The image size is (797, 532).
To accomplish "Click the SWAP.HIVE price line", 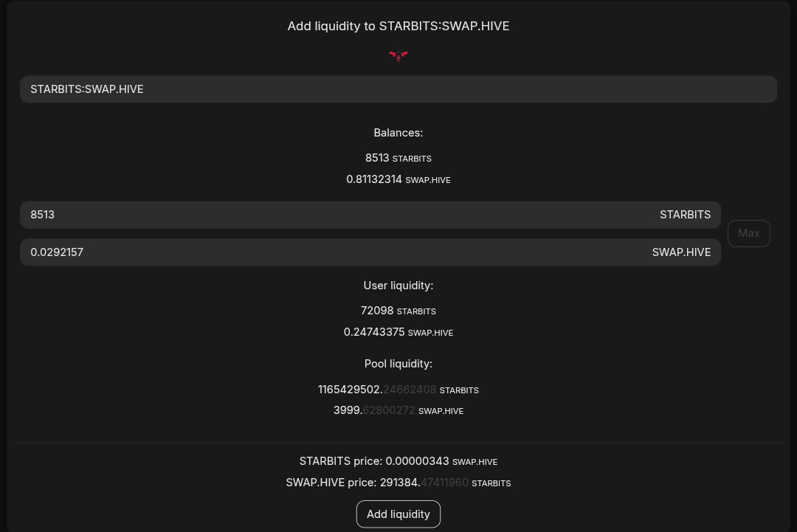I will click(x=398, y=483).
